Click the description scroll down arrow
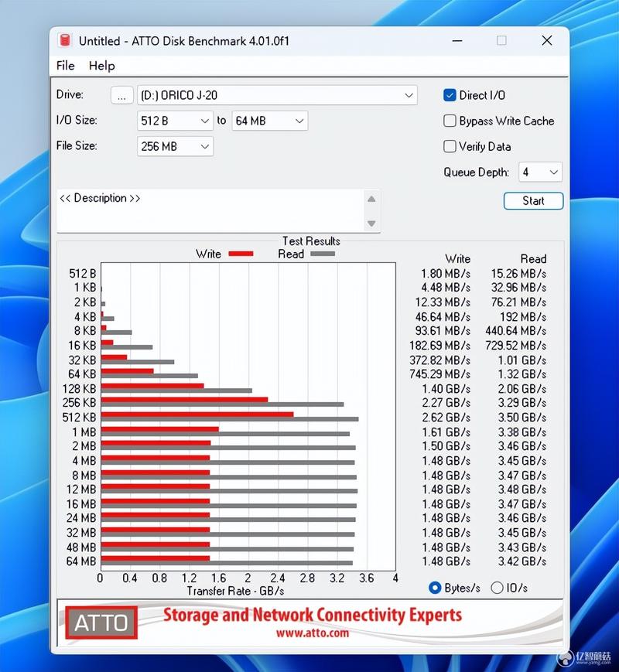The width and height of the screenshot is (619, 672). tap(371, 223)
